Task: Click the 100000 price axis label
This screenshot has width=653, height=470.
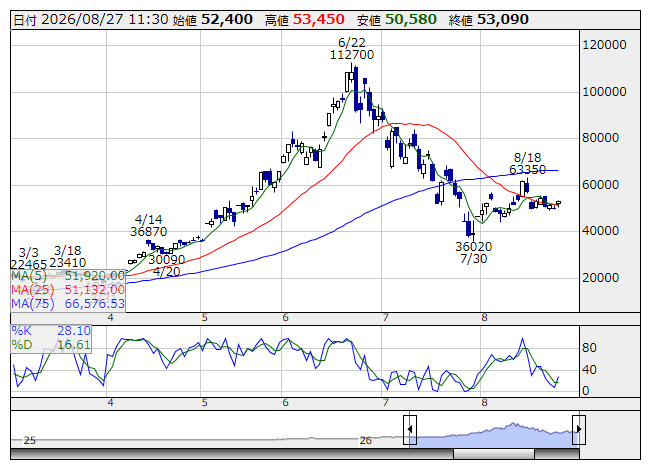Action: [x=604, y=92]
